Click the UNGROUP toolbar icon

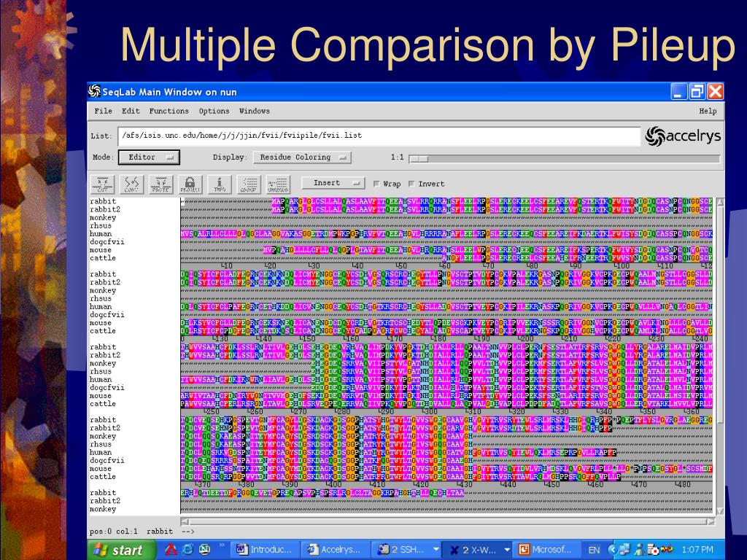tap(278, 184)
